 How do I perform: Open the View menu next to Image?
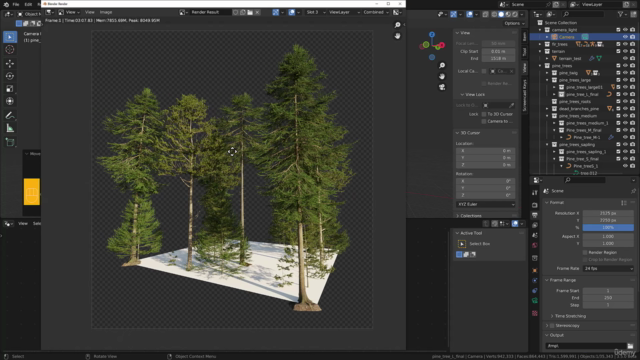pyautogui.click(x=89, y=12)
